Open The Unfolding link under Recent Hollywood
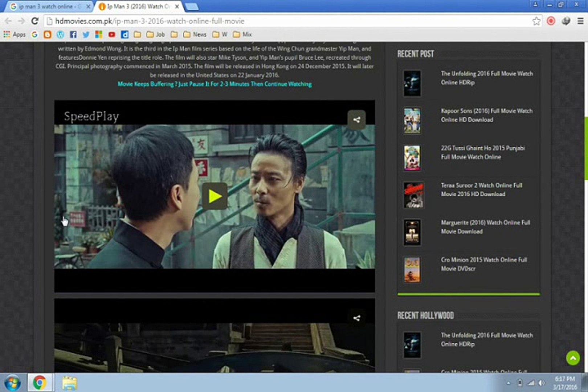The height and width of the screenshot is (392, 588). coord(487,340)
